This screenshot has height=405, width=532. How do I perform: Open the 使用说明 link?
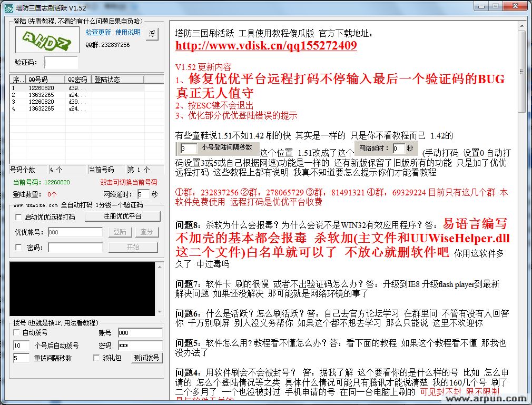(x=128, y=32)
